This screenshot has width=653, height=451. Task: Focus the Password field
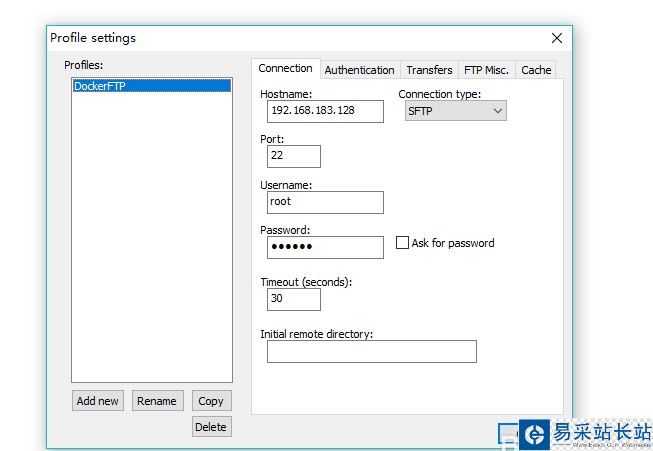[325, 247]
